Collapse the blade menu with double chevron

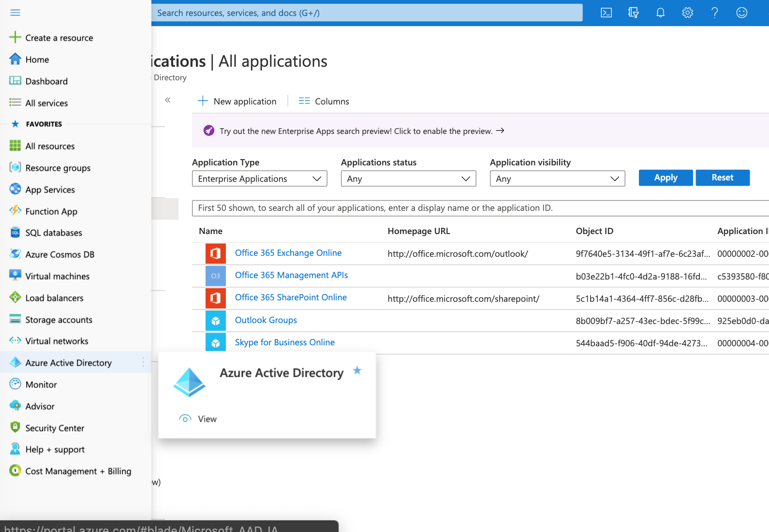(x=168, y=100)
